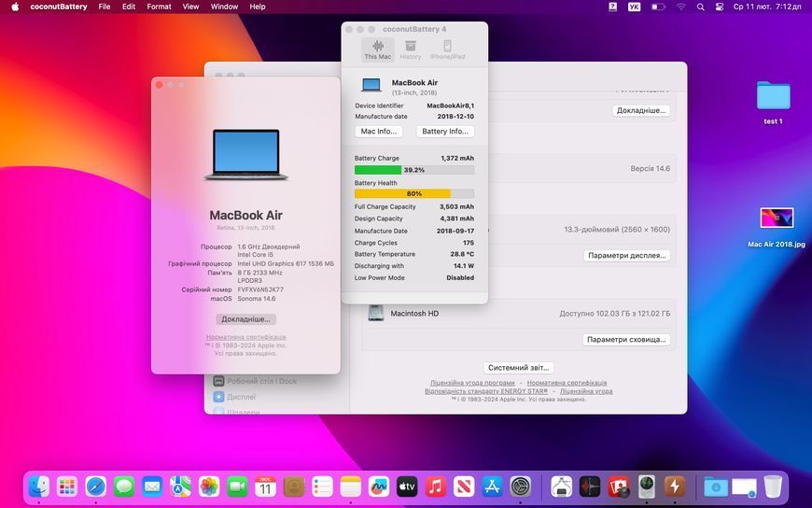Viewport: 812px width, 508px height.
Task: Switch the УК input source
Action: click(x=634, y=7)
